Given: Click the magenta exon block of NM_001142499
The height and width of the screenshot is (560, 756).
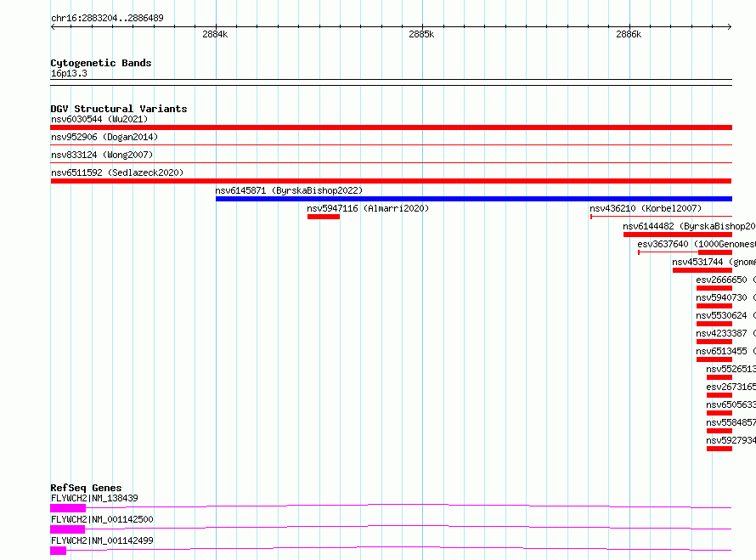Looking at the screenshot, I should (x=59, y=551).
